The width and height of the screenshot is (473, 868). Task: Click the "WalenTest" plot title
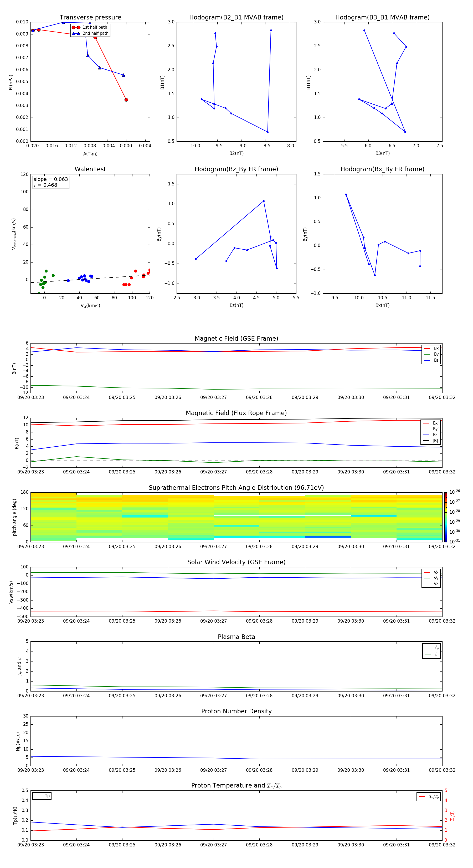(90, 169)
